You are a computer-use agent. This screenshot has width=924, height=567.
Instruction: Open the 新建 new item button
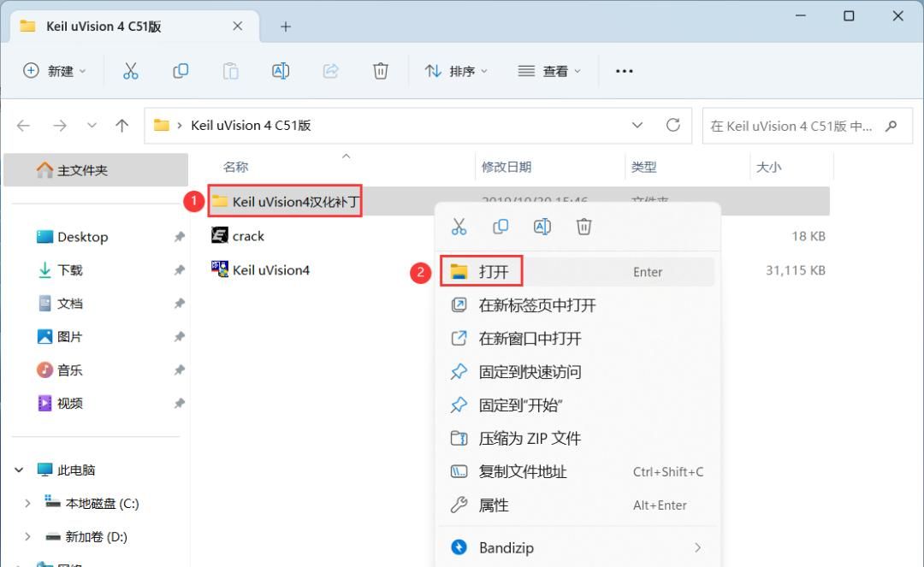(x=54, y=71)
